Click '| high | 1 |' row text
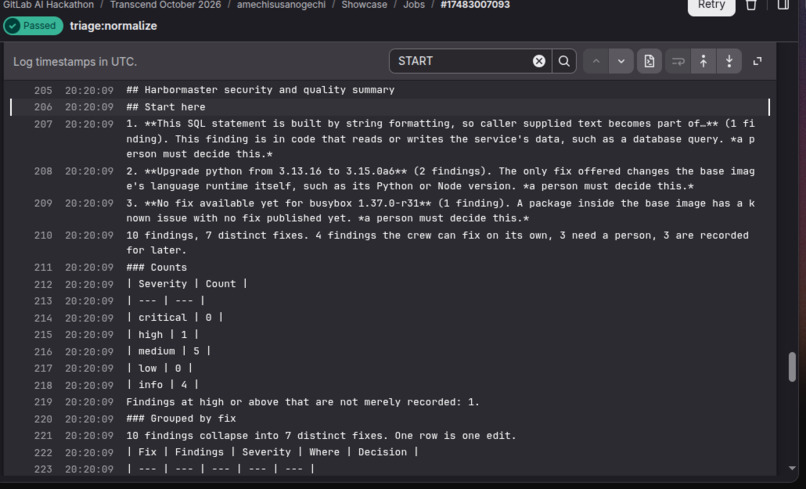Viewport: 806px width, 489px height. coord(162,335)
